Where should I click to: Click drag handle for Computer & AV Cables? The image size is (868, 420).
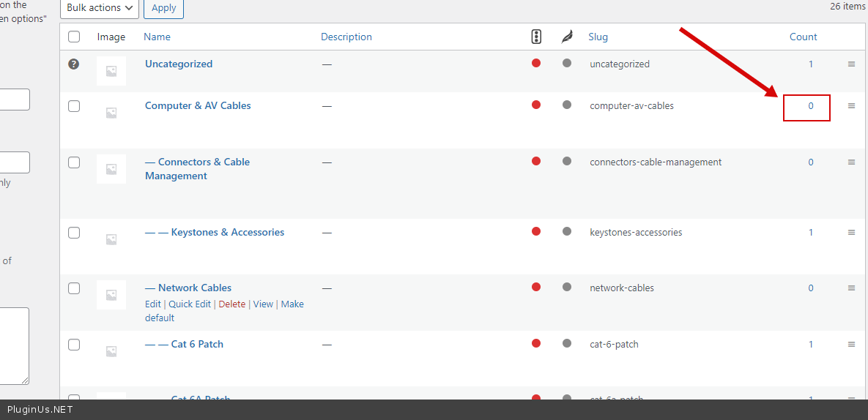[x=851, y=106]
